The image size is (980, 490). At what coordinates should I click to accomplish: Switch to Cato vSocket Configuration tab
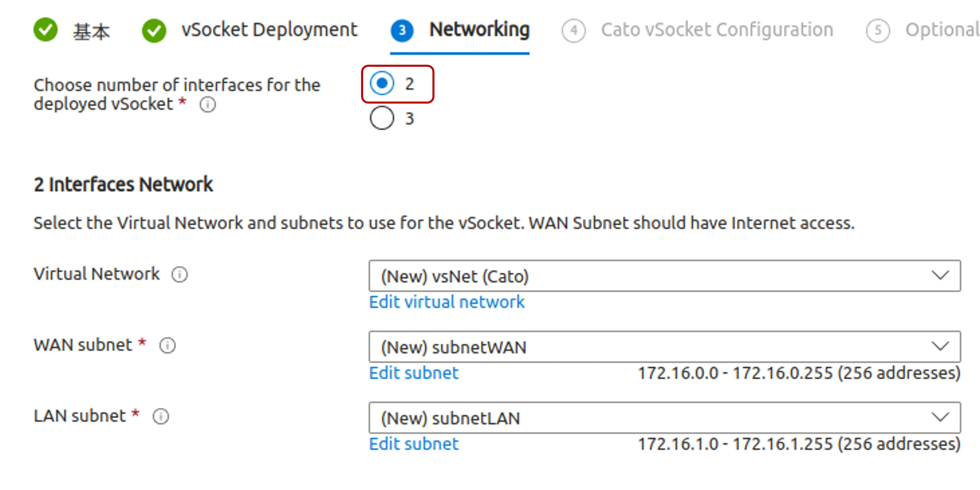717,30
